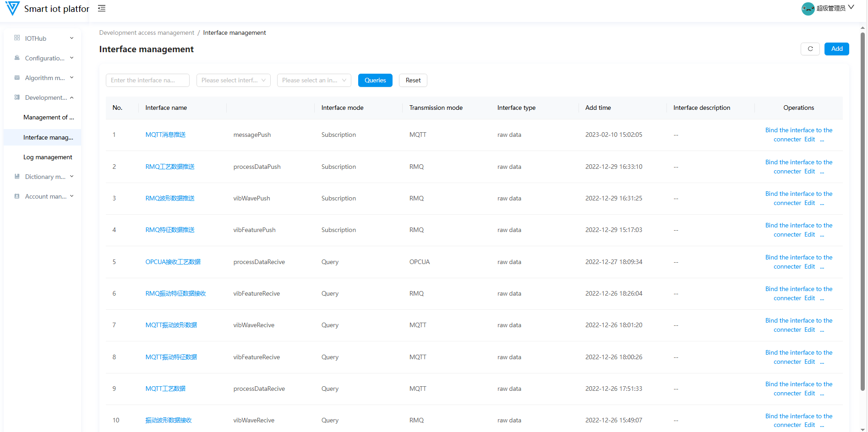Open more actions ellipsis for vibWavePush row
Screen dimensions: 868x432
point(822,204)
